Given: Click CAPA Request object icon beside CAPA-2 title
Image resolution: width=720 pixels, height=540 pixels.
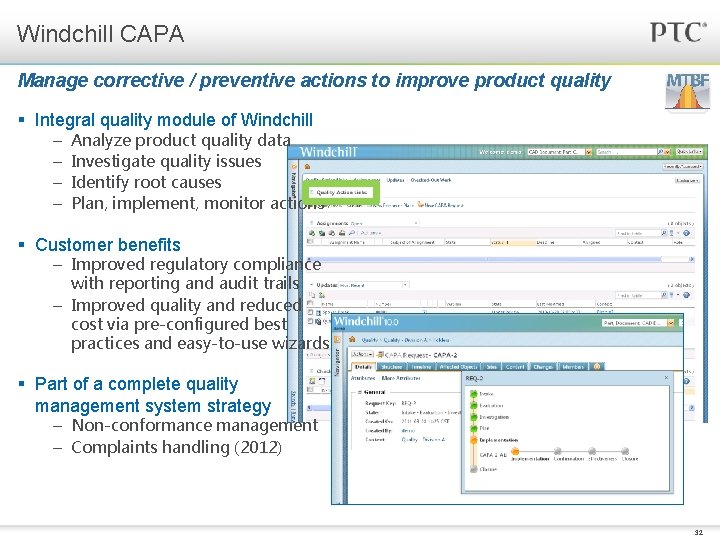Looking at the screenshot, I should (x=380, y=354).
